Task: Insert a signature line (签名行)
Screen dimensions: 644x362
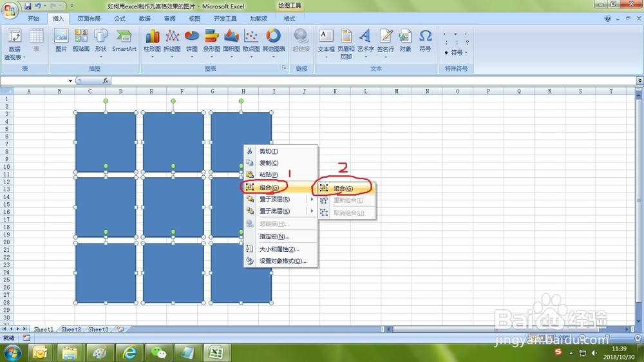Action: (385, 43)
